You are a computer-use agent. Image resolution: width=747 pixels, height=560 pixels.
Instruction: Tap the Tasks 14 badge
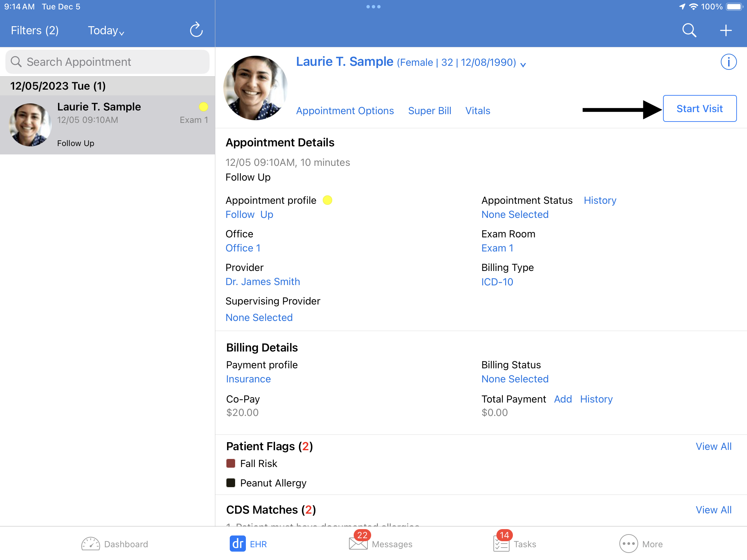tap(504, 535)
